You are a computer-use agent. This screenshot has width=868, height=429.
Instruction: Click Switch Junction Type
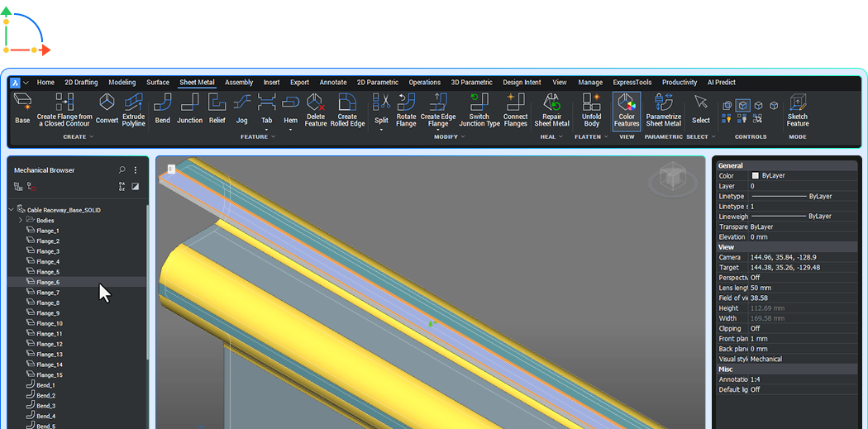(479, 110)
